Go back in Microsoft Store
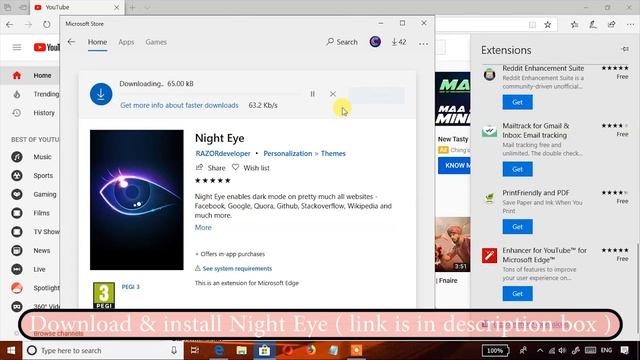 [71, 42]
